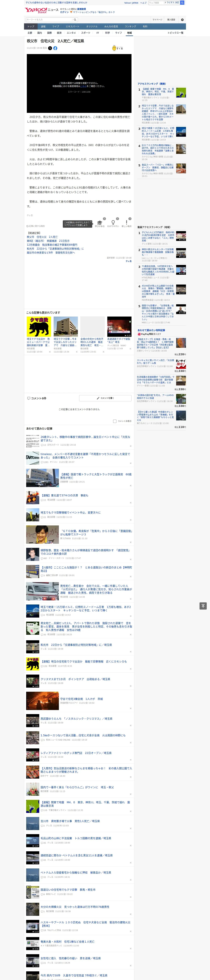
Task: Focus the keyword search input field
Action: tap(49, 19)
